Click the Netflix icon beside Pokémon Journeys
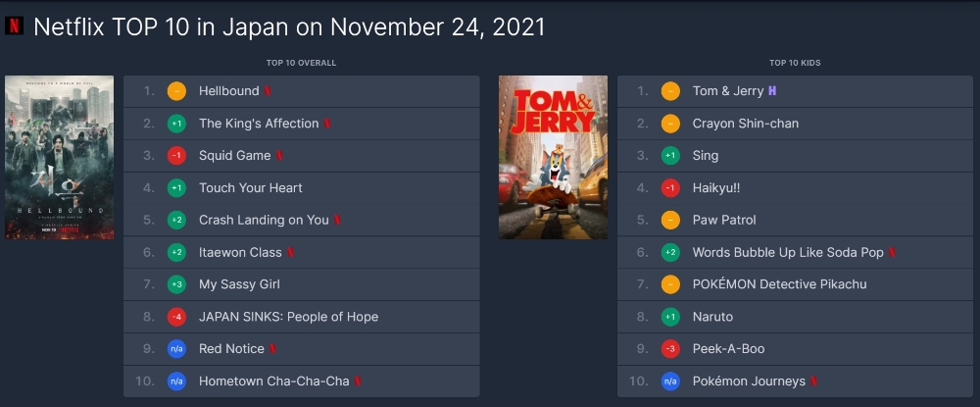Viewport: 980px width, 407px height. click(x=813, y=382)
